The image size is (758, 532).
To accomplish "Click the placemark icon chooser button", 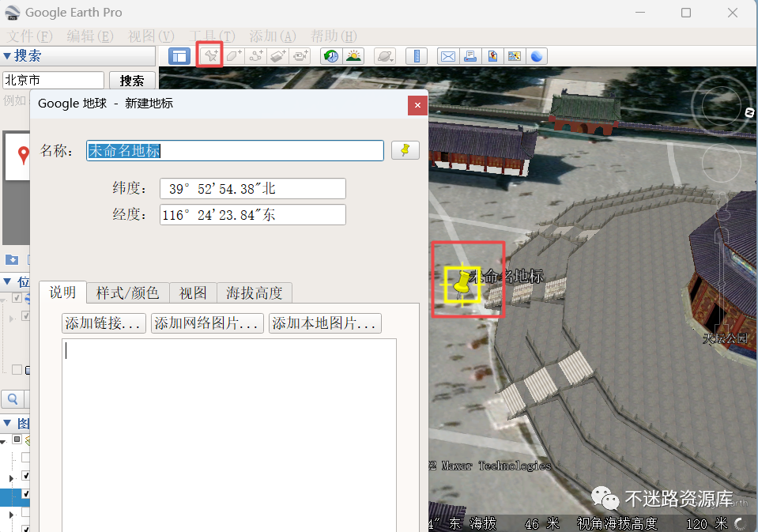I will pyautogui.click(x=405, y=150).
